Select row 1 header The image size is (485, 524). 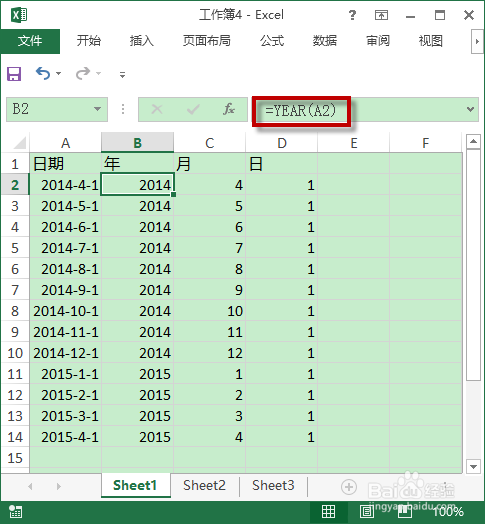click(15, 164)
